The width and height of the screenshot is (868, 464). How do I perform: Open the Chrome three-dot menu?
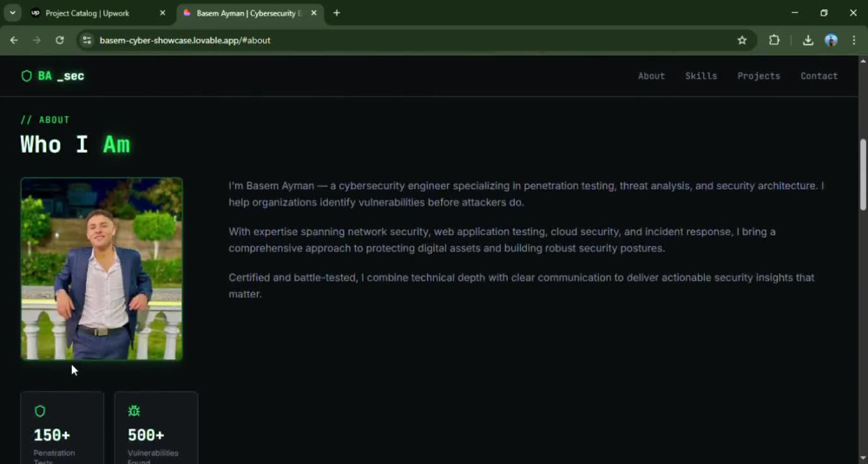pos(853,41)
